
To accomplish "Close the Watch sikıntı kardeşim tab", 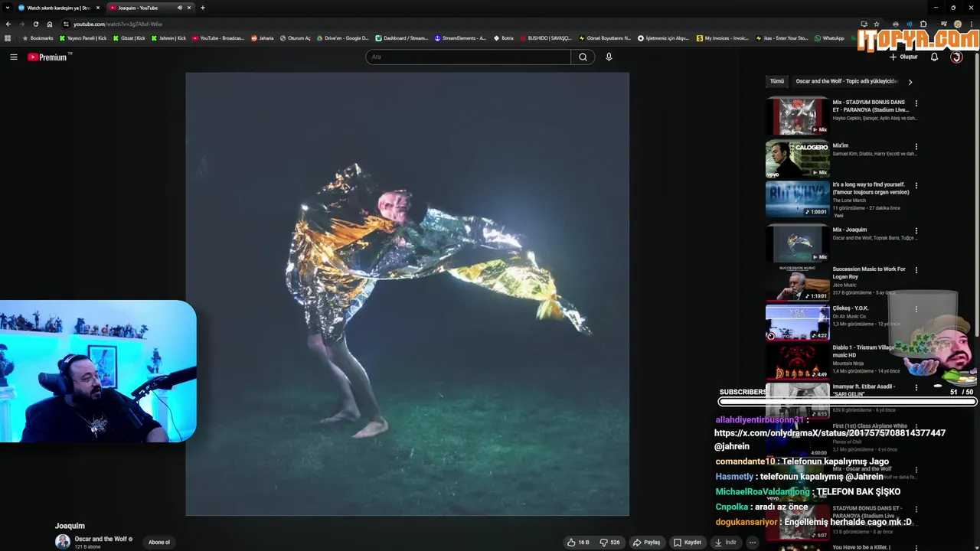I will pyautogui.click(x=97, y=8).
